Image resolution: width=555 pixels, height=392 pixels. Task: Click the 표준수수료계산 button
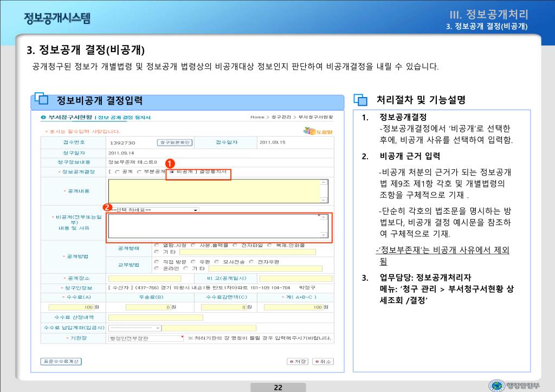(x=61, y=362)
